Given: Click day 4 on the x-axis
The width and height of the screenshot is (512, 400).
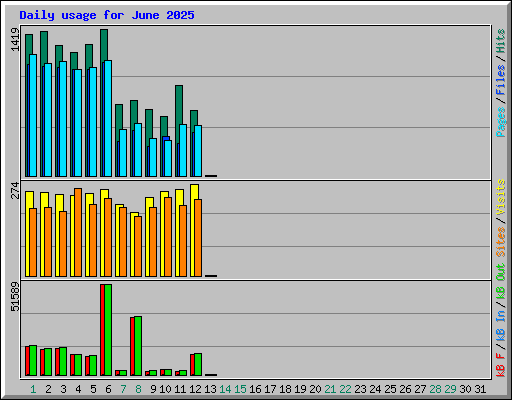Looking at the screenshot, I should click(78, 389).
